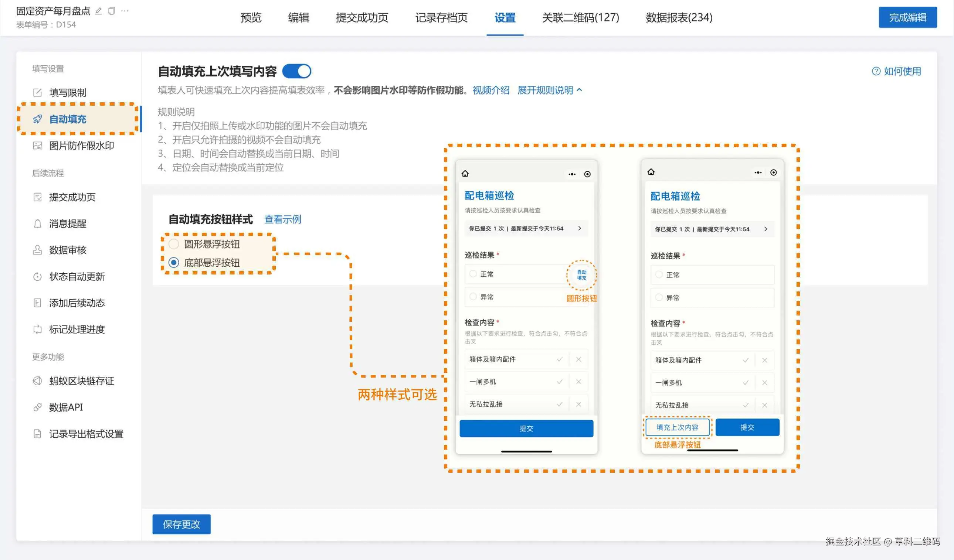Image resolution: width=954 pixels, height=560 pixels.
Task: Open the three-dots more options menu
Action: pos(125,11)
